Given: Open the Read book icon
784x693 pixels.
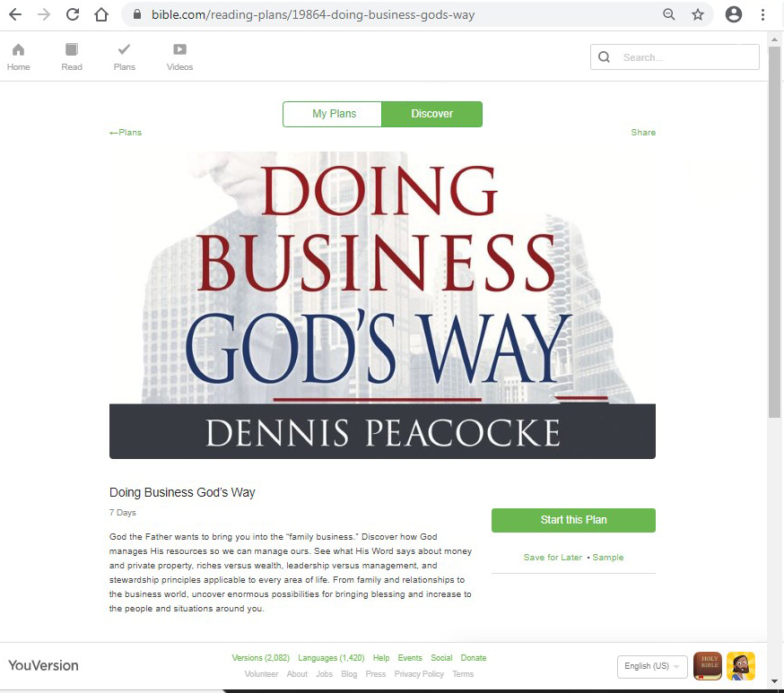Looking at the screenshot, I should pyautogui.click(x=72, y=49).
